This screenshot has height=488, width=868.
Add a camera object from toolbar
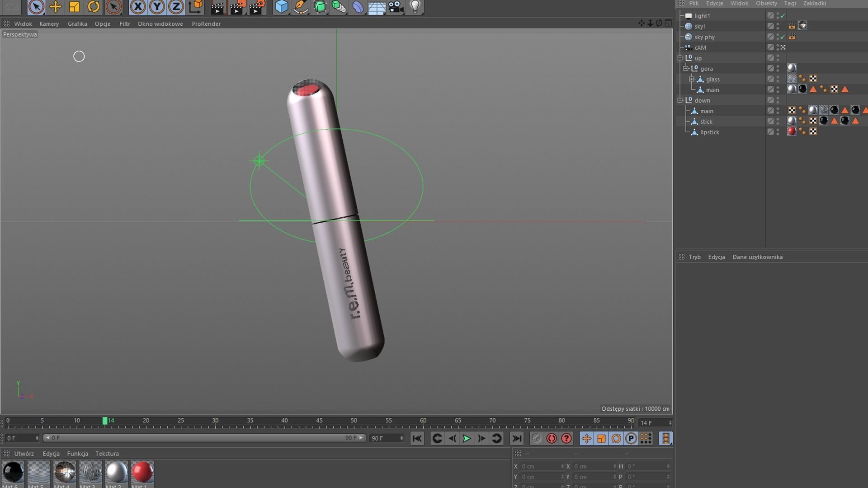[396, 7]
